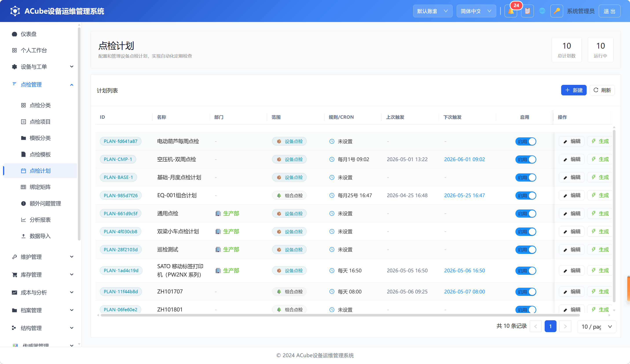This screenshot has height=364, width=630.
Task: Toggle 启用 switch for 电动葫芦每周点检
Action: (x=526, y=141)
